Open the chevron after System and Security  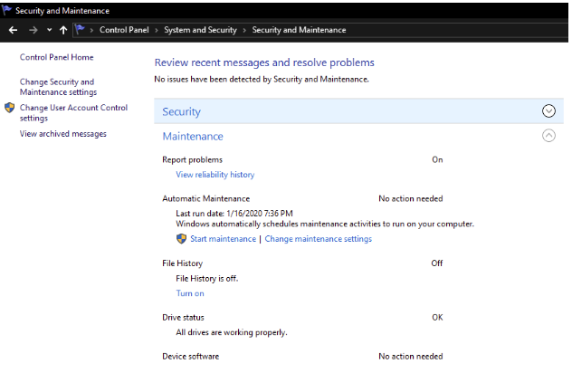click(x=244, y=30)
